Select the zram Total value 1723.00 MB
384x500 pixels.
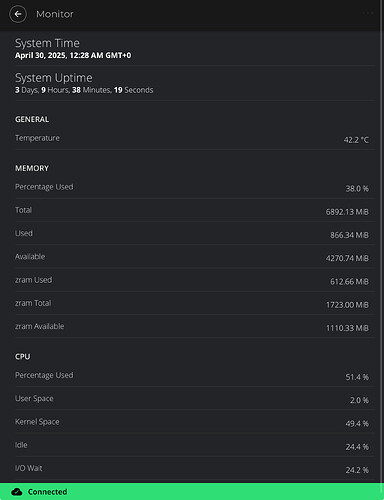(x=347, y=305)
